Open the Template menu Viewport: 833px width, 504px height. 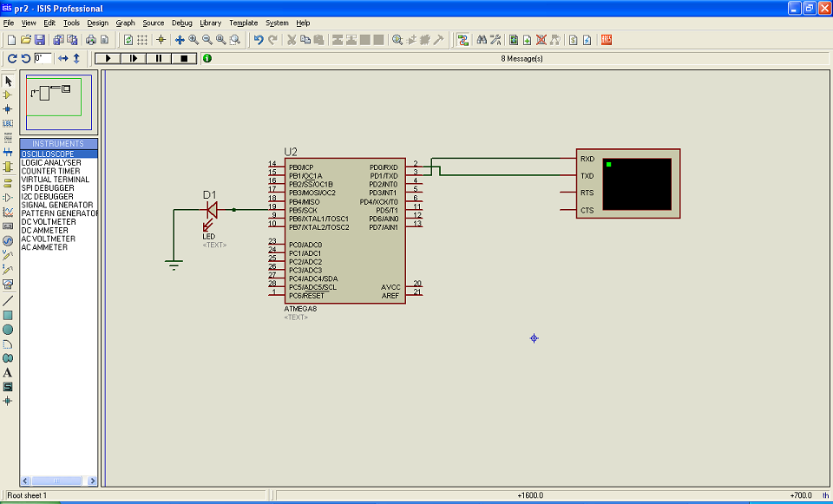coord(243,23)
